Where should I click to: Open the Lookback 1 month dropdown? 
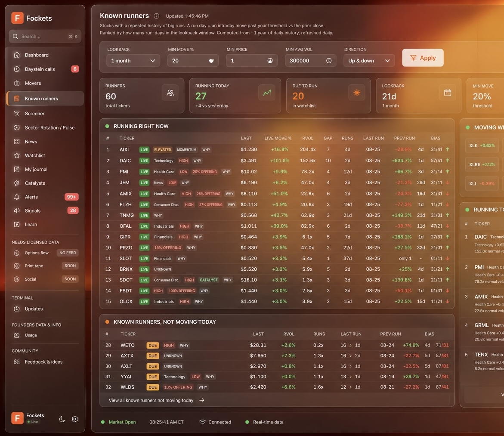pos(133,61)
